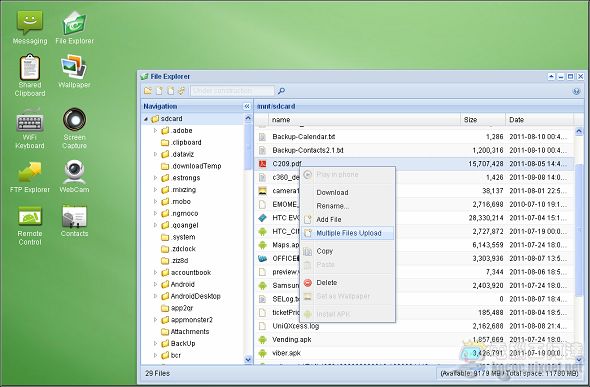Select the app2qr folder
The height and width of the screenshot is (387, 590).
[x=177, y=308]
